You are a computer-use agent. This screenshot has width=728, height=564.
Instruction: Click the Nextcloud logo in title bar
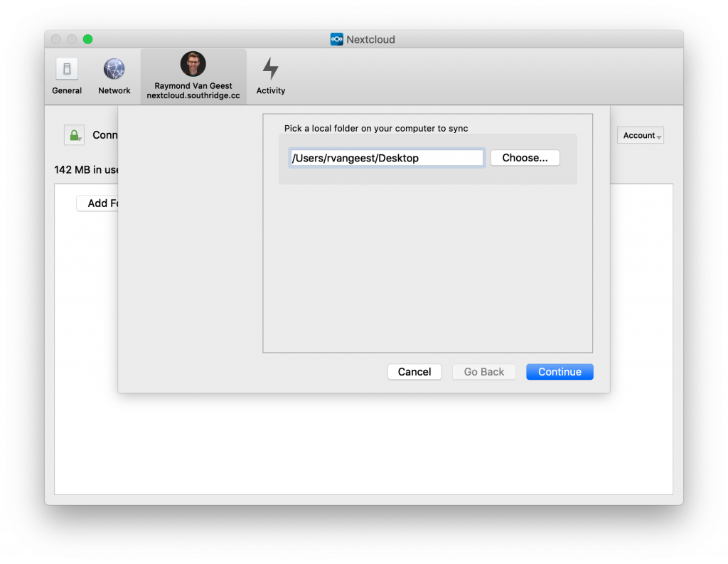[x=337, y=39]
